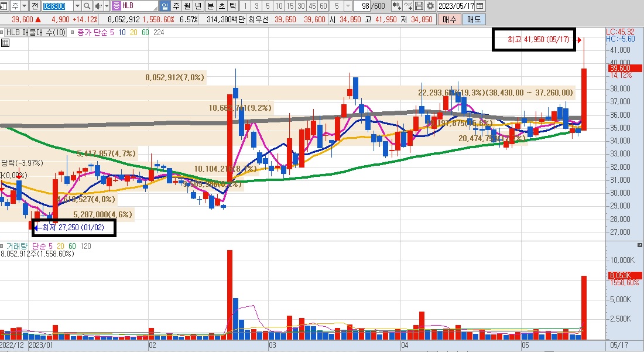Click the volume 단순 5 MA label
The height and width of the screenshot is (352, 644).
(42, 246)
